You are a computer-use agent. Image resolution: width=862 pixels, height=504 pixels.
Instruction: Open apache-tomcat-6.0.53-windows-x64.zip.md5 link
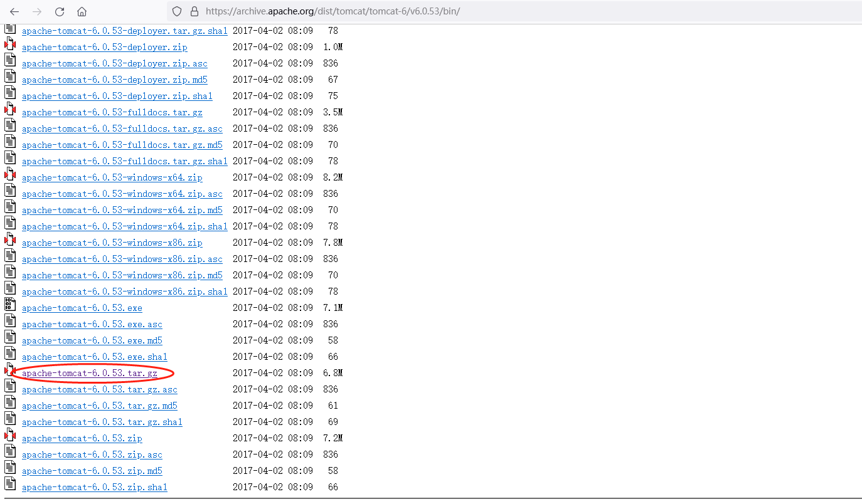point(122,210)
